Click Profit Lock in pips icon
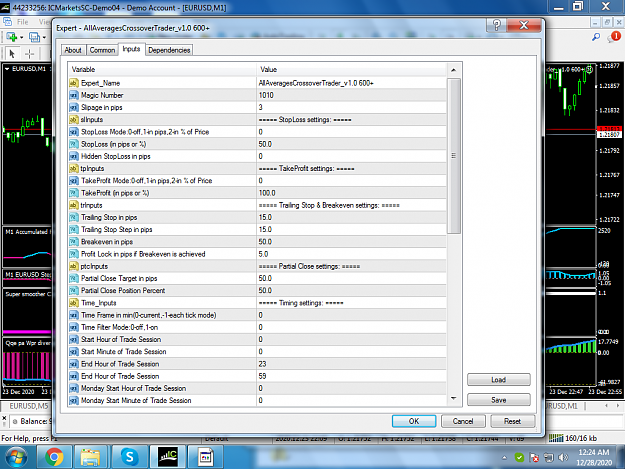Image resolution: width=625 pixels, height=469 pixels. (74, 254)
